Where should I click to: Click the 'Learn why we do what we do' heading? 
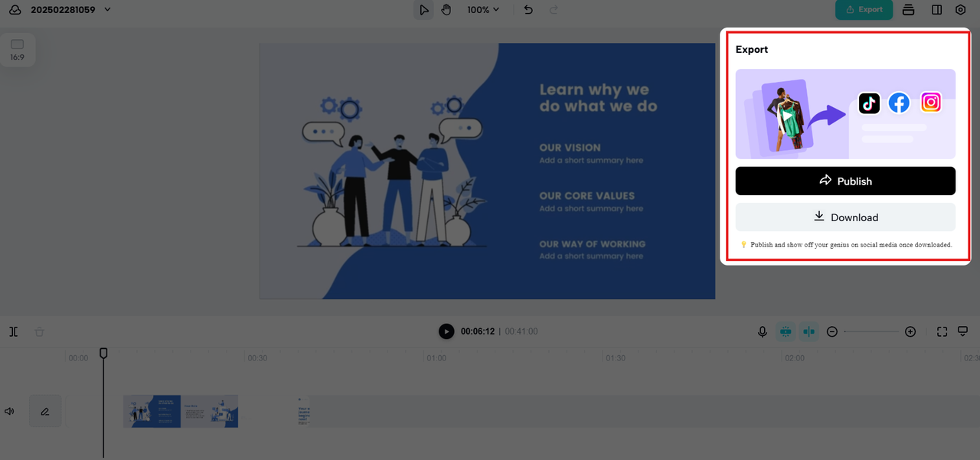598,98
